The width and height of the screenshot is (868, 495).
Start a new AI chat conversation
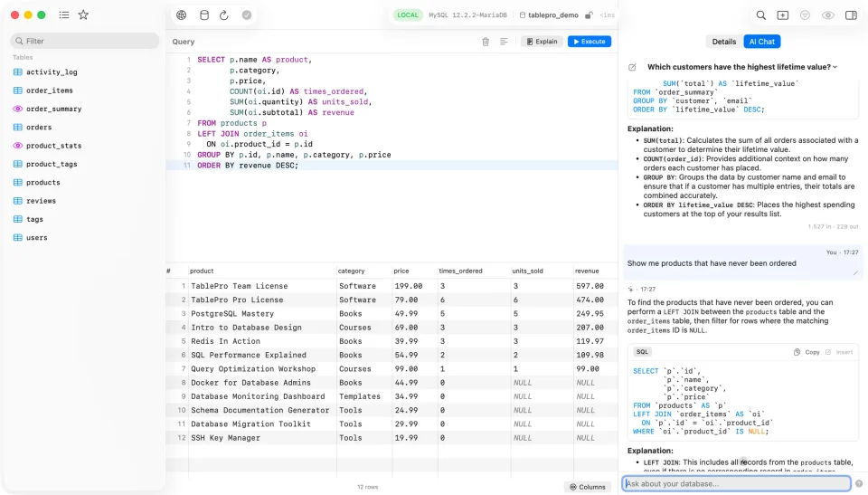(632, 67)
